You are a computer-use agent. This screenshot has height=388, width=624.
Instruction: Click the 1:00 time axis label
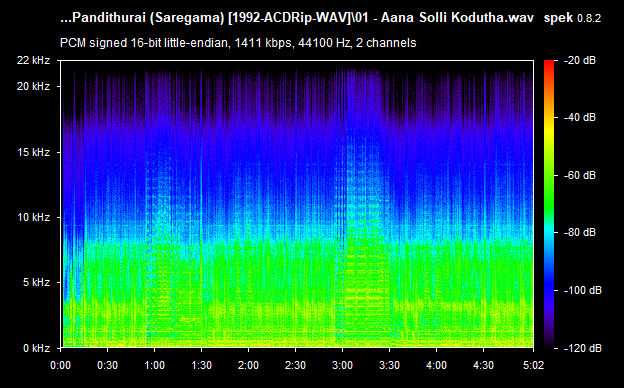(154, 365)
